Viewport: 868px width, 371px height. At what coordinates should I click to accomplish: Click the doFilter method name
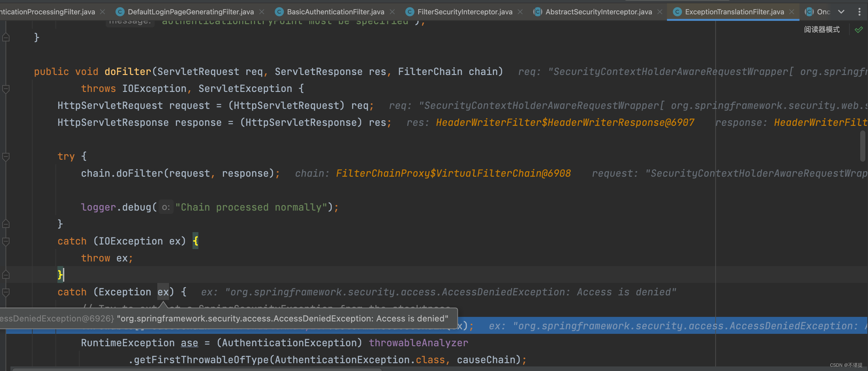[x=128, y=72]
